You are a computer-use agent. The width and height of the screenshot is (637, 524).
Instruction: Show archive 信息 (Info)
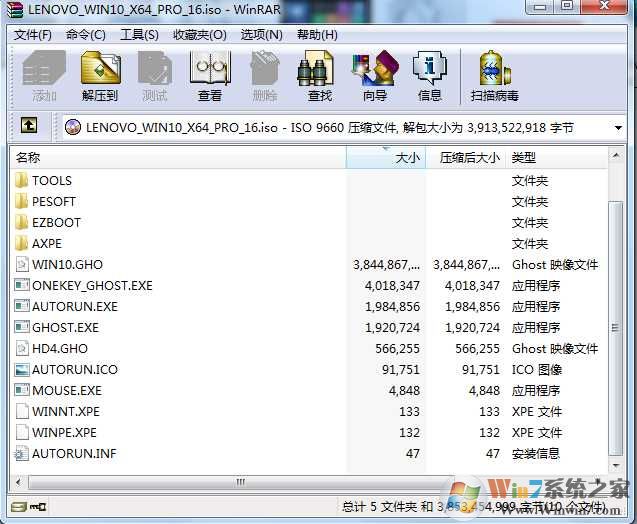429,76
